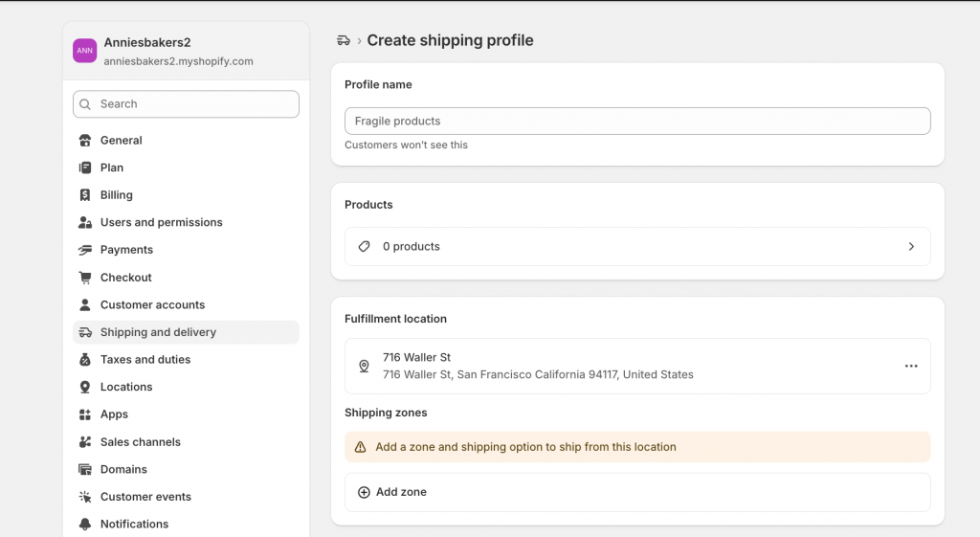Go to Domains settings
Image resolution: width=980 pixels, height=537 pixels.
(186, 469)
